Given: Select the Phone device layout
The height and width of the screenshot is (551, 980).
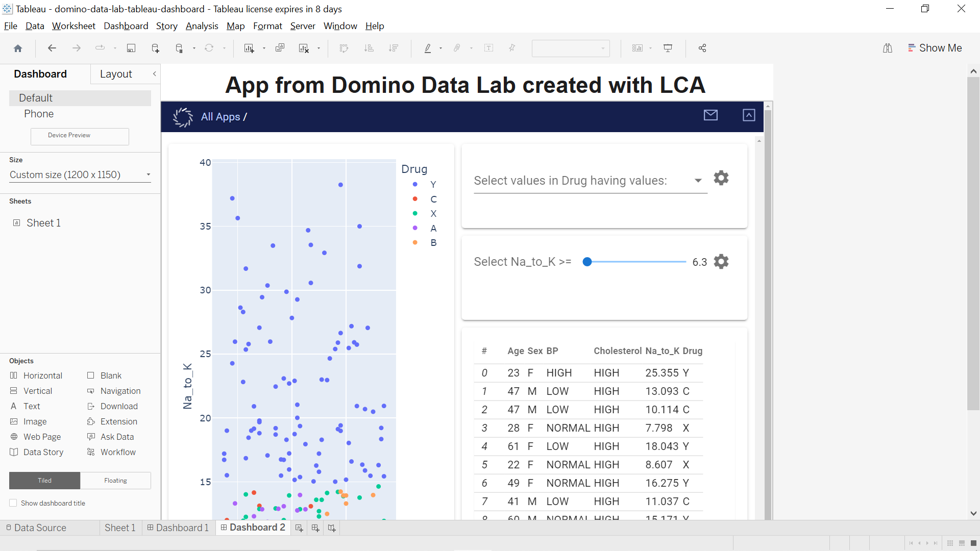Looking at the screenshot, I should (x=39, y=114).
